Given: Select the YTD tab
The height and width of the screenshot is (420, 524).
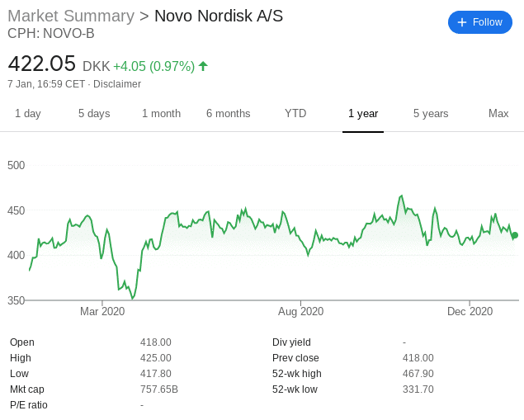Looking at the screenshot, I should (x=295, y=113).
